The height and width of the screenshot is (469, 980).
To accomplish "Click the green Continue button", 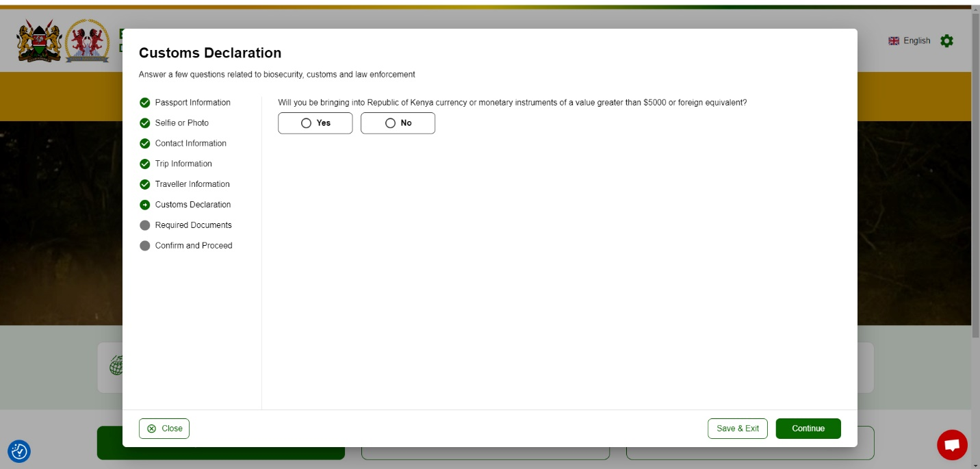I will click(x=808, y=429).
